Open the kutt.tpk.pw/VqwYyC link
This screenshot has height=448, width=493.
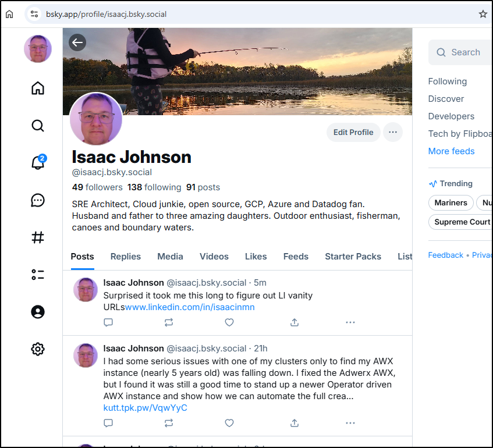point(145,408)
